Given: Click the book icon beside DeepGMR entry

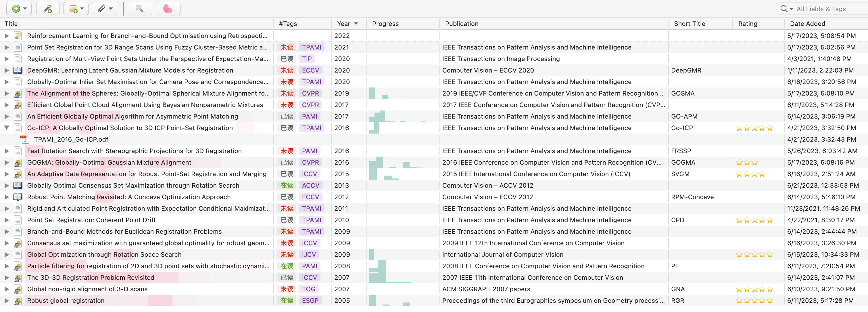Looking at the screenshot, I should (18, 70).
